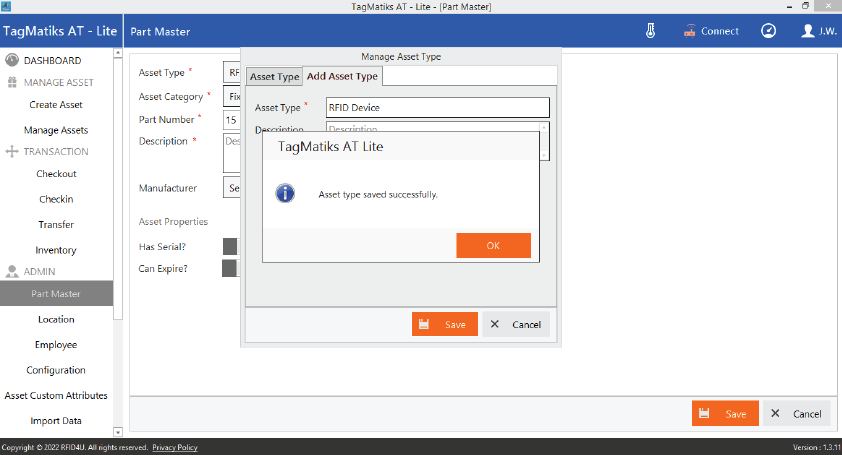Toggle the Can Expire? switch

point(230,268)
